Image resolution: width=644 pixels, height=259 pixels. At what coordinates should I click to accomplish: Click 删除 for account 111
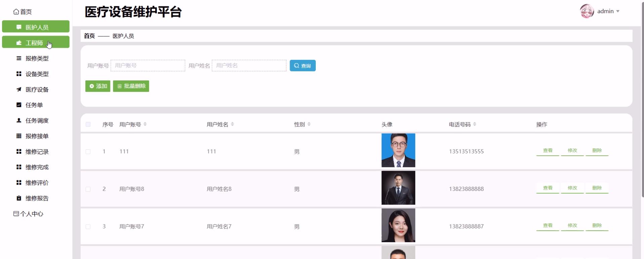[597, 151]
